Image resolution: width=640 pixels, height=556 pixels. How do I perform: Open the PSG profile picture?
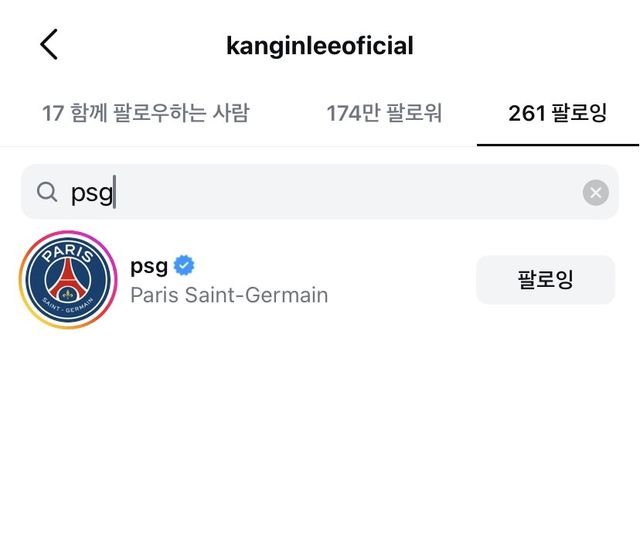(x=68, y=280)
